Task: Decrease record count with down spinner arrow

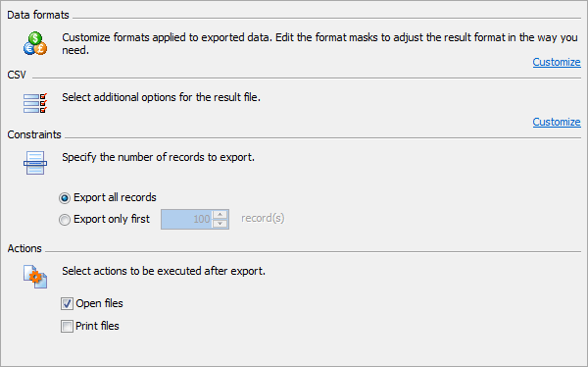Action: click(x=220, y=224)
